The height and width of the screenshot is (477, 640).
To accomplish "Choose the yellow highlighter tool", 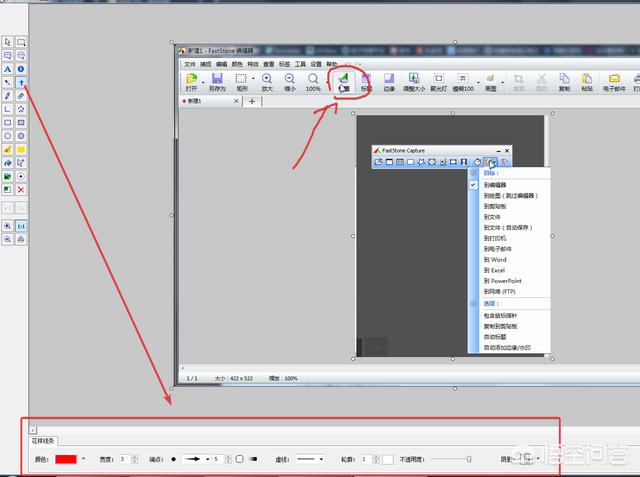I will pos(8,149).
